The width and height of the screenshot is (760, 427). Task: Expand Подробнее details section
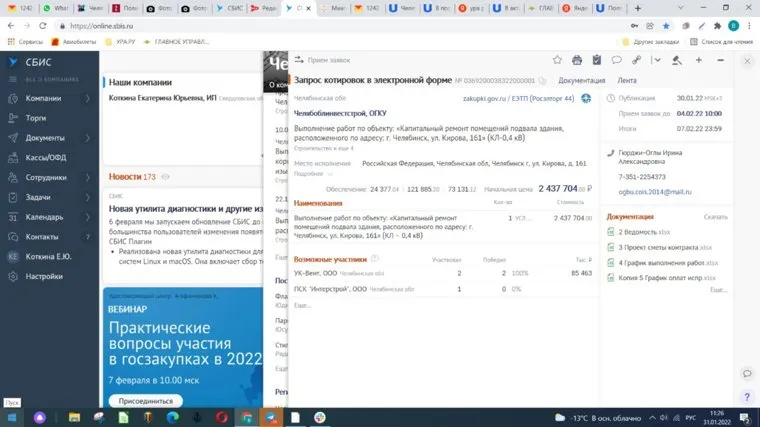coord(309,173)
